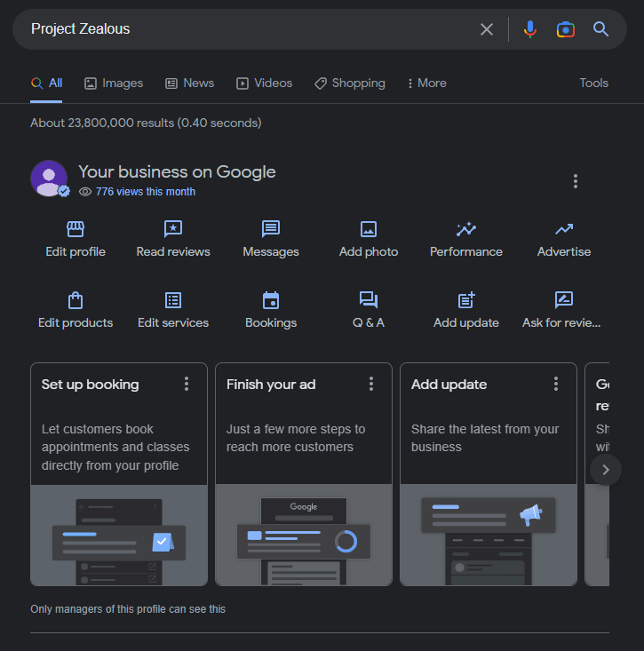Open Edit products shopping bag icon
The height and width of the screenshot is (651, 644).
point(76,300)
